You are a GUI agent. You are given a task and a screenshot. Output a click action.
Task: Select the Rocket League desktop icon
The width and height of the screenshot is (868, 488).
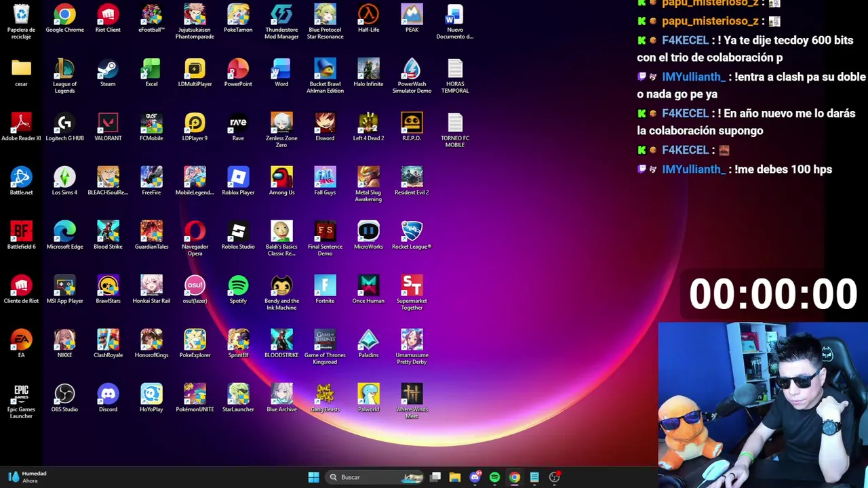[x=412, y=236]
